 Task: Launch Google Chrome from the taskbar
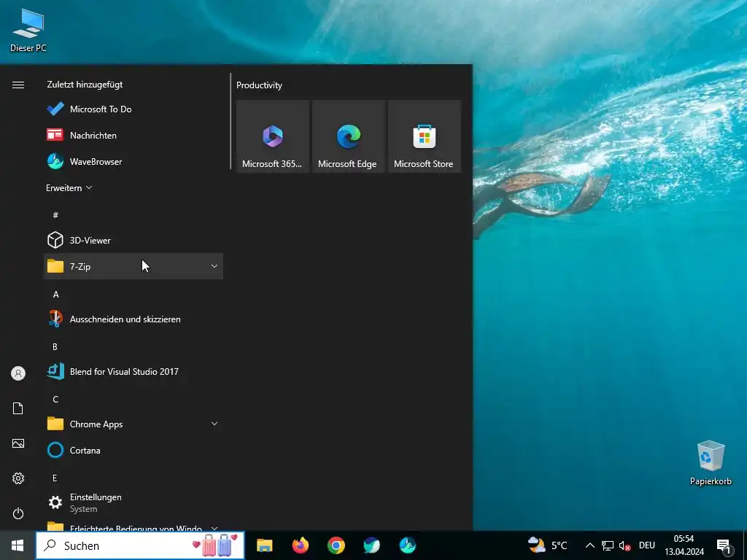(336, 545)
